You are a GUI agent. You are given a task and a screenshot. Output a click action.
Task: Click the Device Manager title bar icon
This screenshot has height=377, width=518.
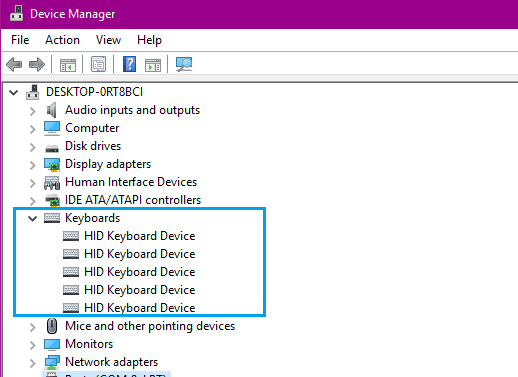pos(16,13)
